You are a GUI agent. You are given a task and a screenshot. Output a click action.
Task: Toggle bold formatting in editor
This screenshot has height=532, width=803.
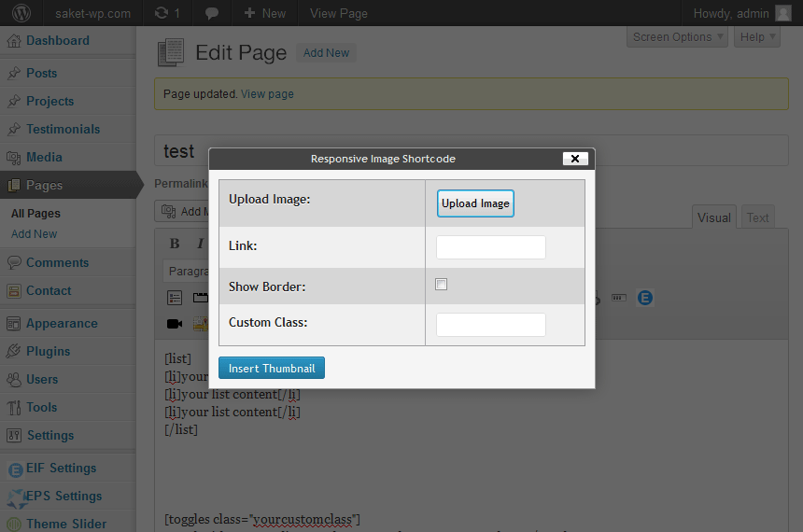click(x=175, y=244)
